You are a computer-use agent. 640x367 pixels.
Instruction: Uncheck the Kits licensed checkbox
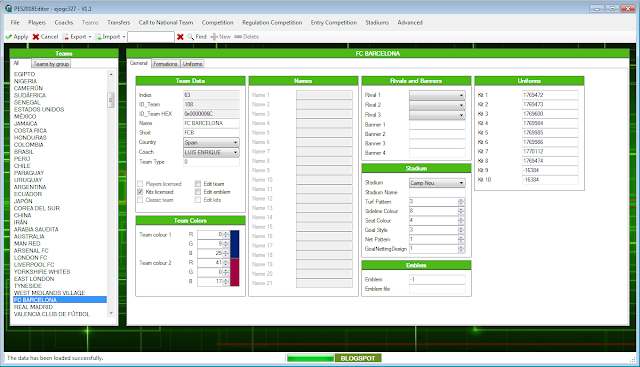[140, 192]
